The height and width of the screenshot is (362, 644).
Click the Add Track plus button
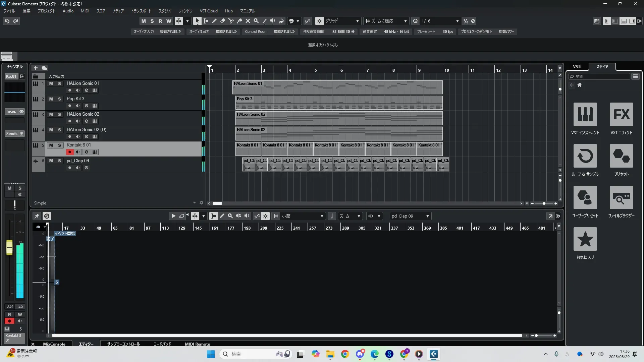[x=36, y=68]
